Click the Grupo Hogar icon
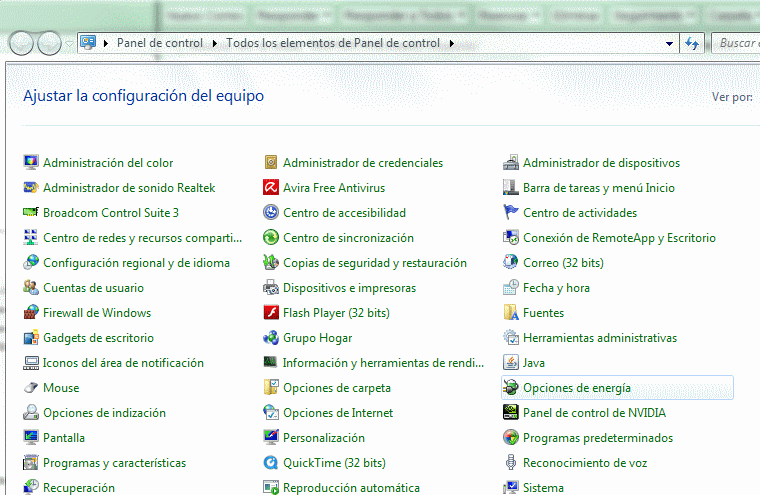This screenshot has height=495, width=760. [270, 338]
